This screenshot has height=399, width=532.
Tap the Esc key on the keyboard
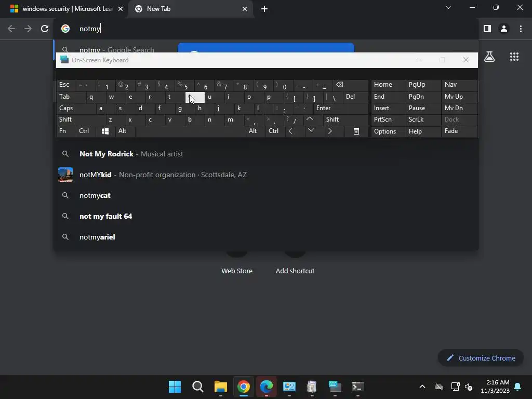tap(66, 85)
